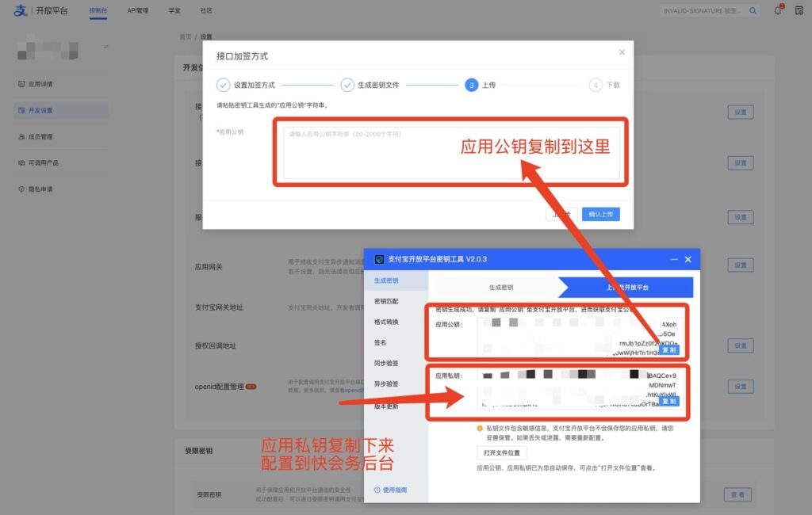The width and height of the screenshot is (812, 515).
Task: Close the key tool window
Action: [x=688, y=259]
